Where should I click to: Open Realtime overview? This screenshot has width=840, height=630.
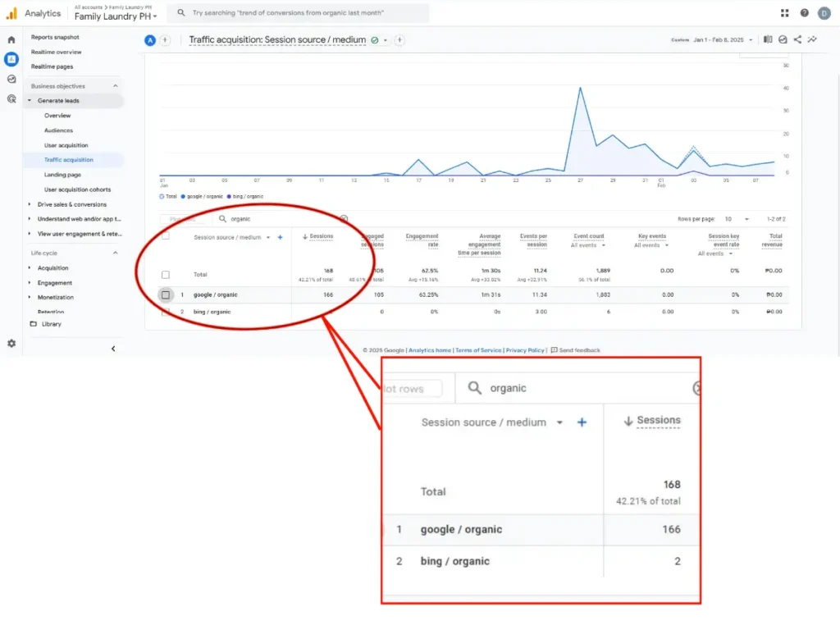(57, 52)
